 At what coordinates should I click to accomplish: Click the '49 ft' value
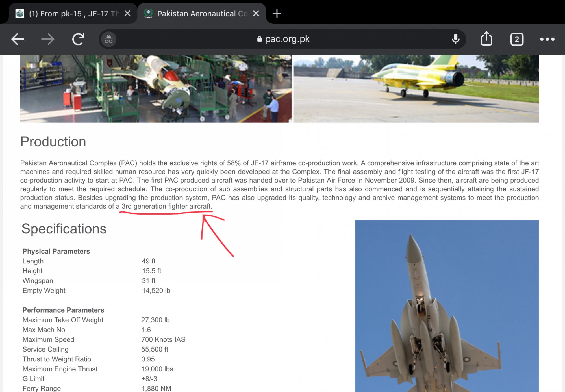click(149, 261)
